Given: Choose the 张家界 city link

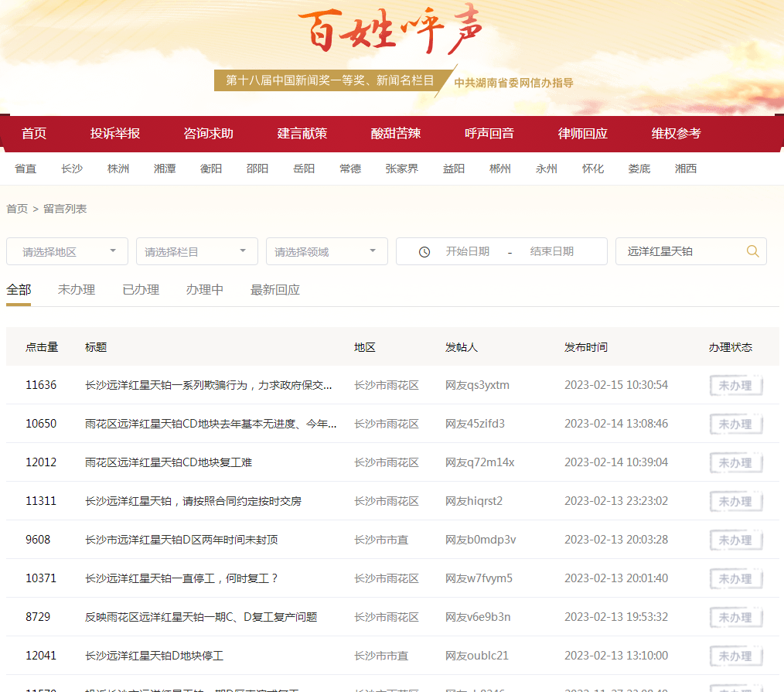Looking at the screenshot, I should (402, 169).
